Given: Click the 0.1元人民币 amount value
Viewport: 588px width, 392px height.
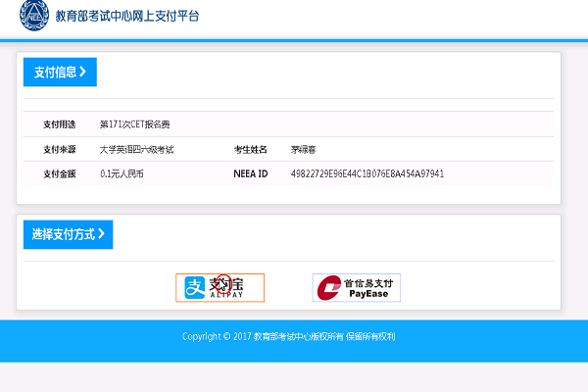Looking at the screenshot, I should 122,173.
